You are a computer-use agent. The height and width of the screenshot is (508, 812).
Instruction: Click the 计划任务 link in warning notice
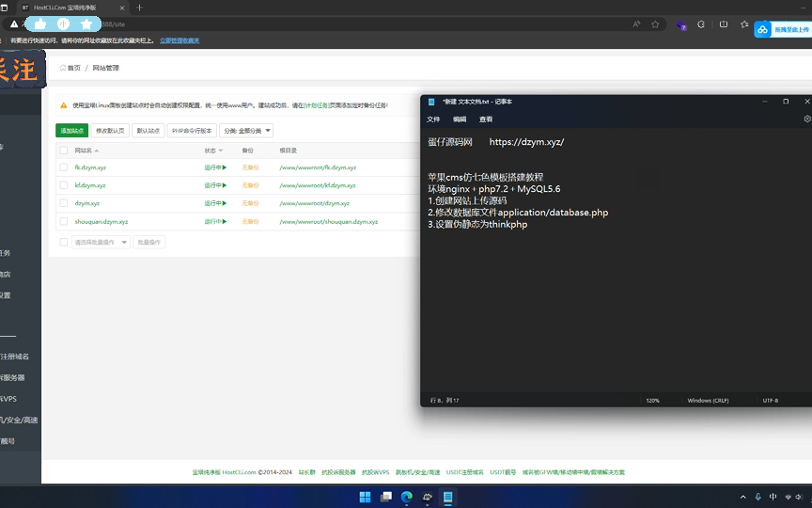pos(316,105)
